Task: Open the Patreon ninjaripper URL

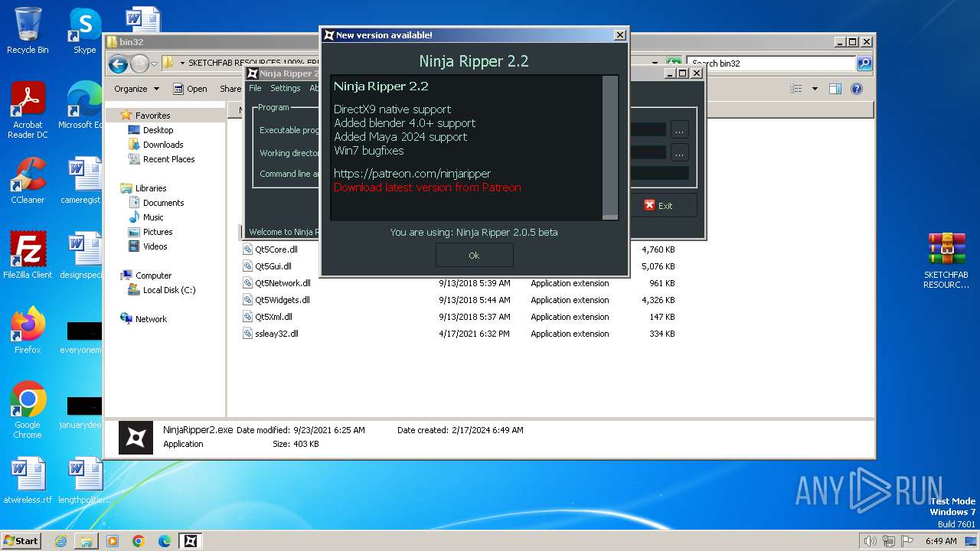Action: tap(412, 174)
